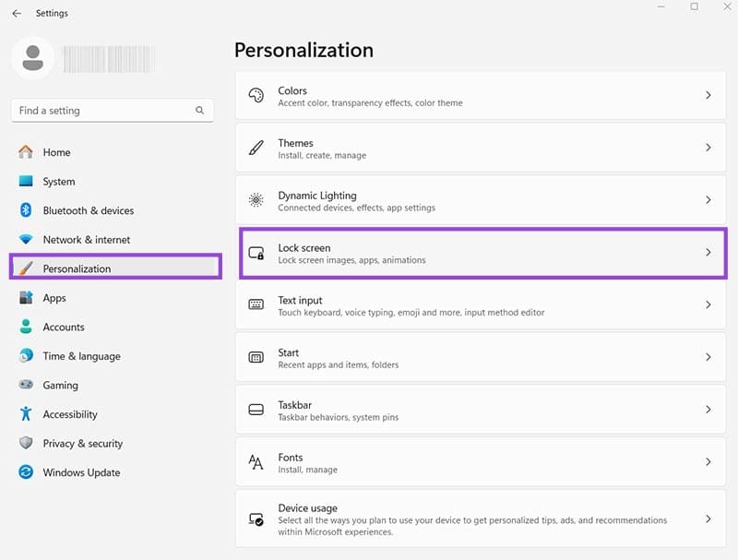This screenshot has height=560, width=738.
Task: Click the System monitor icon
Action: click(26, 181)
